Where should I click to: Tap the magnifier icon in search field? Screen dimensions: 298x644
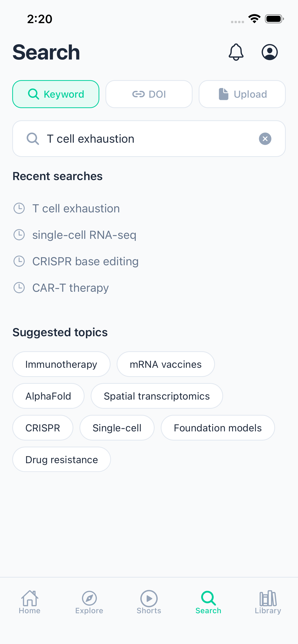point(33,139)
